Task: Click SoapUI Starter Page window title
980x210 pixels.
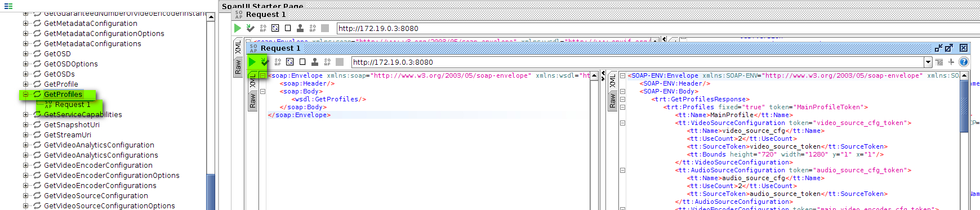Action: (x=262, y=6)
